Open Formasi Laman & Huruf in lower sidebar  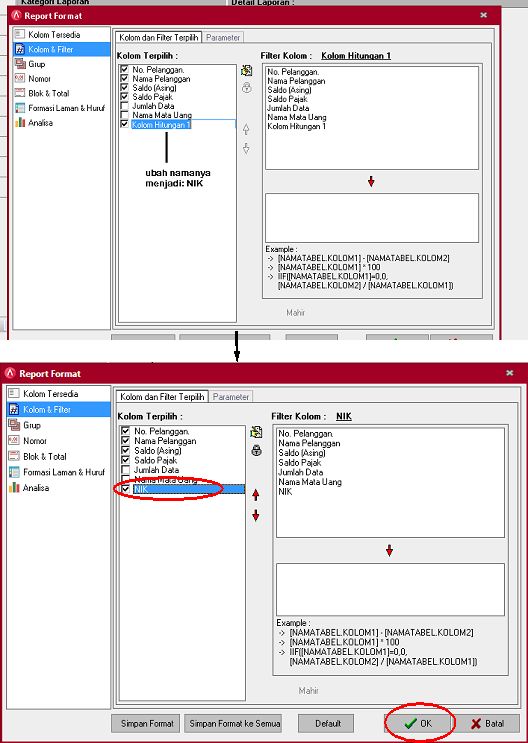pos(64,472)
